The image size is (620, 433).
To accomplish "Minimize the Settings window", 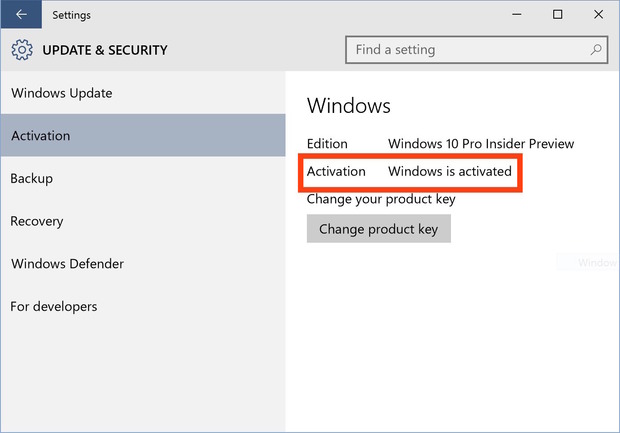I will pyautogui.click(x=517, y=14).
